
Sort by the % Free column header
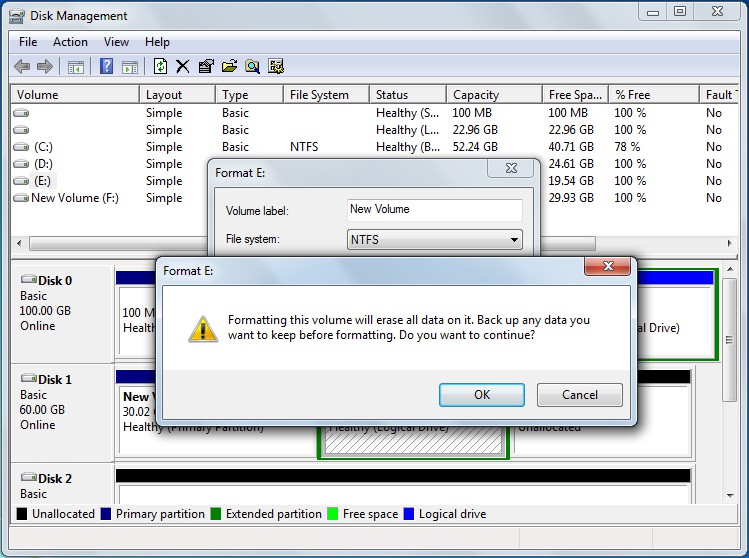653,95
